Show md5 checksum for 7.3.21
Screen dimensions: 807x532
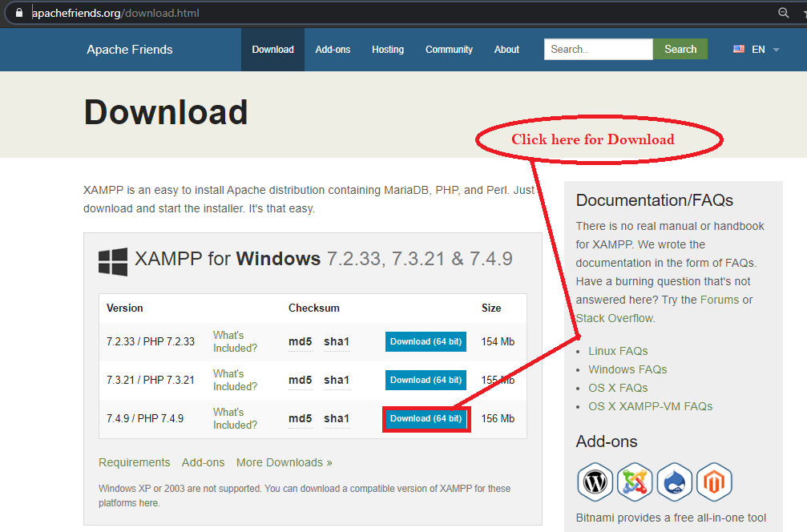point(300,381)
